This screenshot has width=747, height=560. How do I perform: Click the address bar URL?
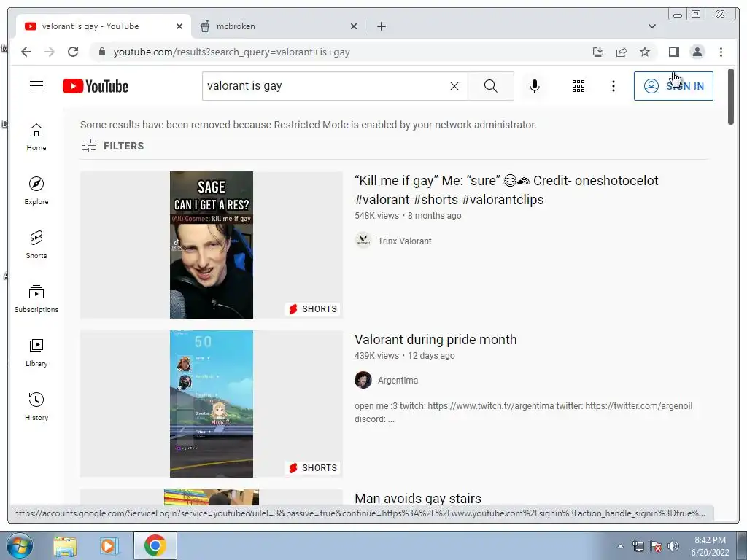(x=231, y=52)
